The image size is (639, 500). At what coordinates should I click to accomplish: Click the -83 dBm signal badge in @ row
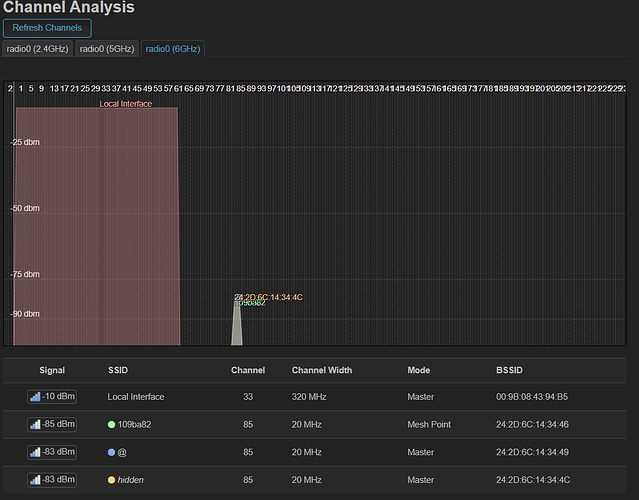click(52, 452)
